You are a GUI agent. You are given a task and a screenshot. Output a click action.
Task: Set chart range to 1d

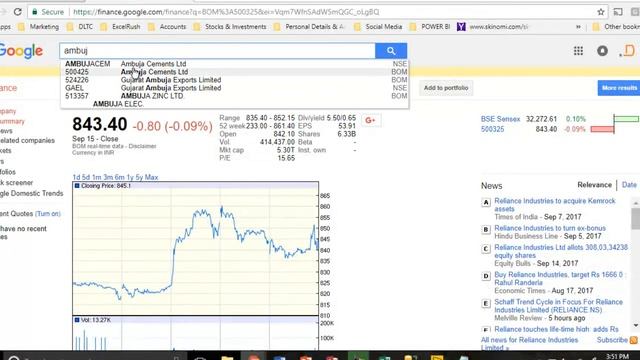pyautogui.click(x=76, y=177)
